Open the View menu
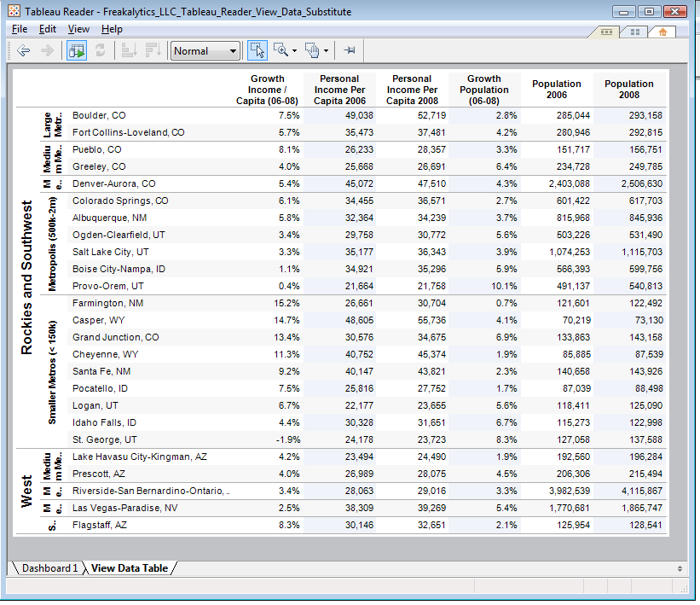 coord(78,28)
